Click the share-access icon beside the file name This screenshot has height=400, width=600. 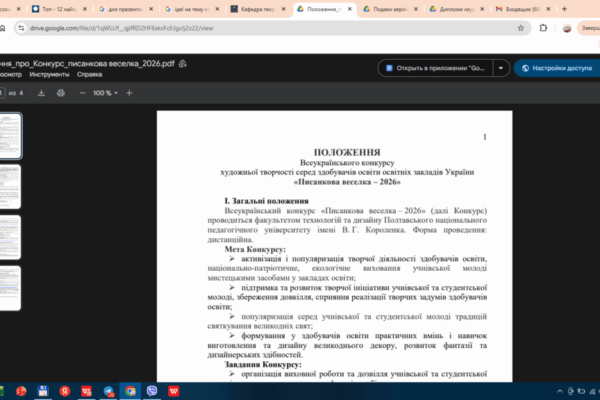point(183,63)
